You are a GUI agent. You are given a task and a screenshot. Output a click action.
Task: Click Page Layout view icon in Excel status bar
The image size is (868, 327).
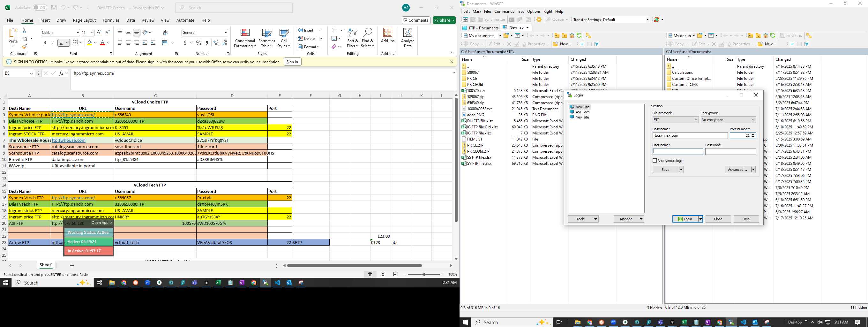click(x=383, y=274)
